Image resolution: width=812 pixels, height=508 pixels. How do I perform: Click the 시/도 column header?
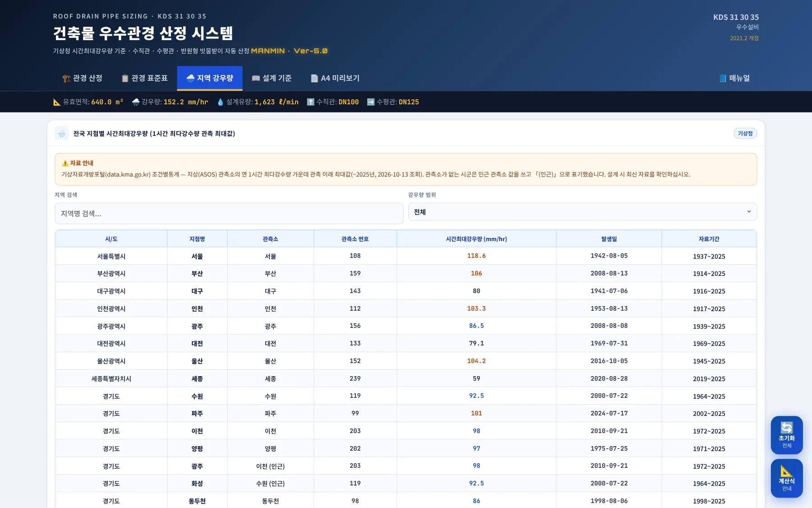[x=111, y=239]
